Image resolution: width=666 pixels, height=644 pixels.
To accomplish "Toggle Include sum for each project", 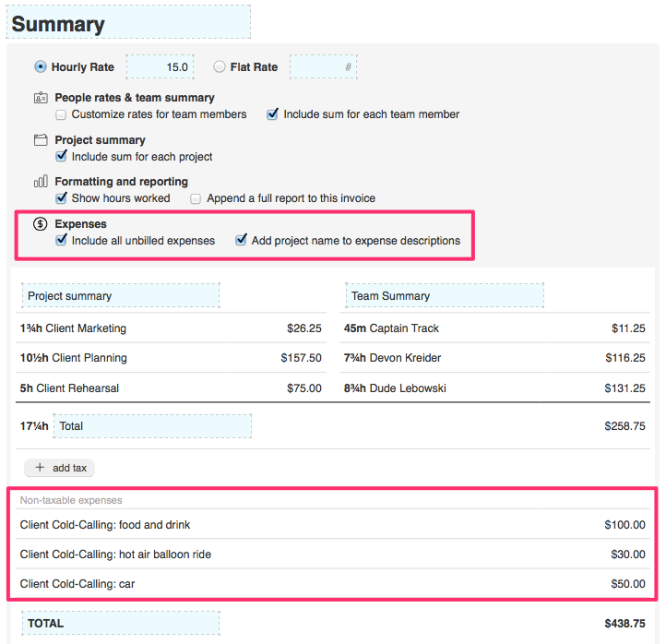I will click(x=61, y=157).
